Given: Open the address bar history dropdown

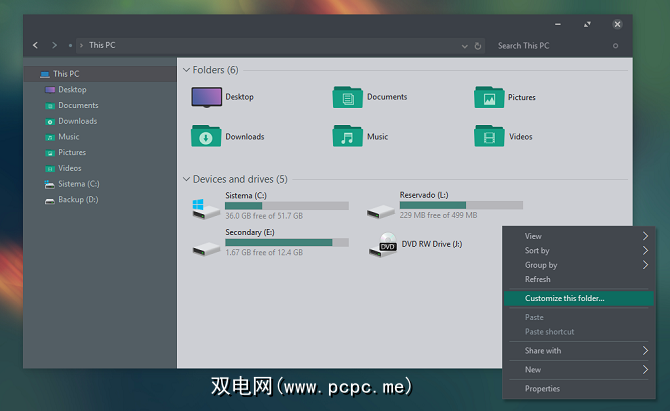Looking at the screenshot, I should point(465,45).
